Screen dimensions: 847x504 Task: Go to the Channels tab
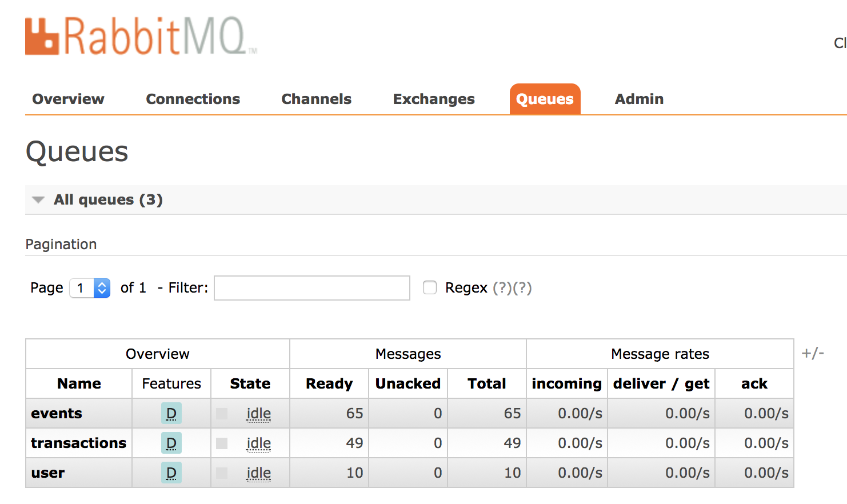click(x=316, y=99)
